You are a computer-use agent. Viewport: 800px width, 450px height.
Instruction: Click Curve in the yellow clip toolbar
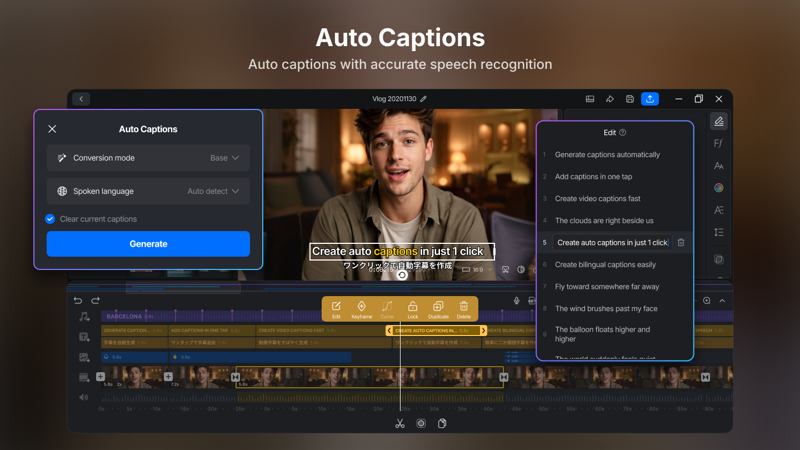[x=387, y=309]
